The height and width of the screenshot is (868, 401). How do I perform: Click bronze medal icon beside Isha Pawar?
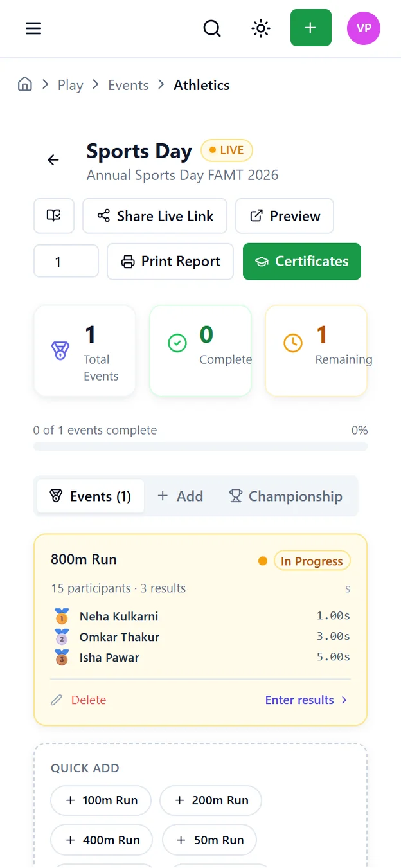[62, 658]
